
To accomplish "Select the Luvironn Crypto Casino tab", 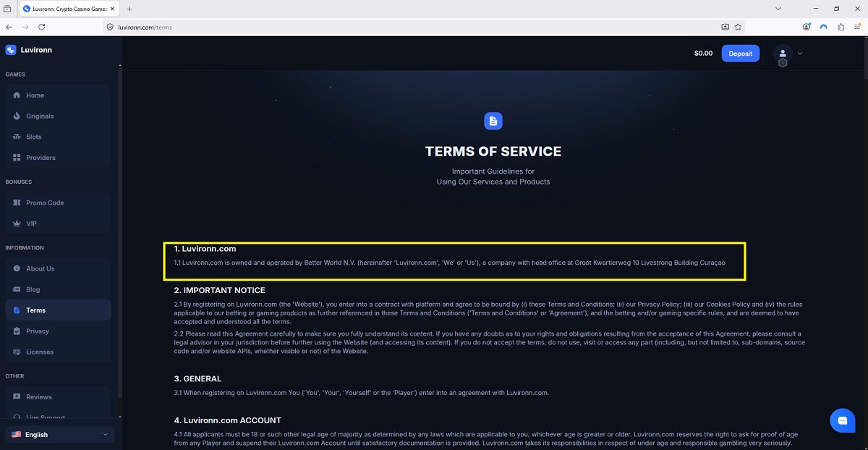I will [x=70, y=9].
